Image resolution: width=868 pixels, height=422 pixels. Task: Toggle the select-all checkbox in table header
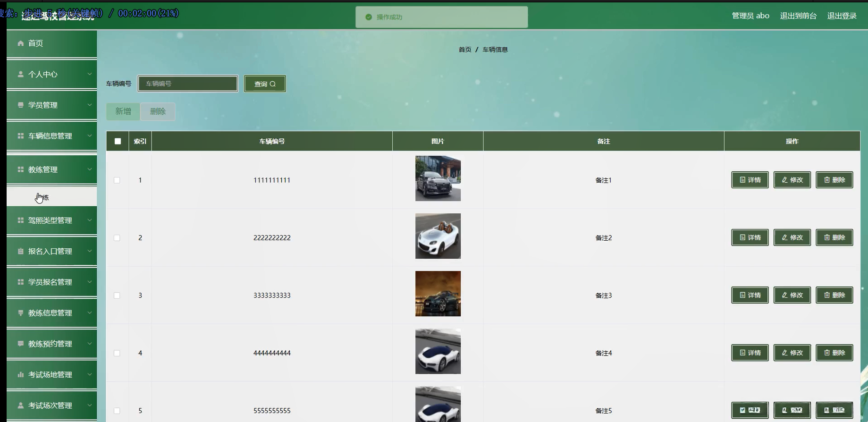pos(118,141)
